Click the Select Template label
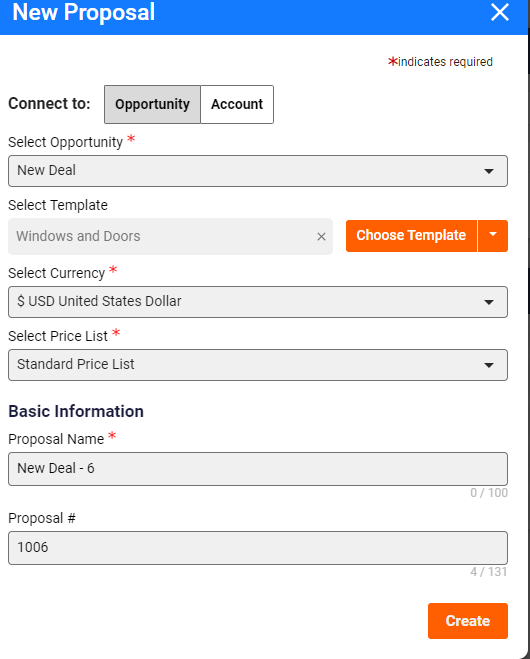The image size is (530, 659). click(x=58, y=205)
